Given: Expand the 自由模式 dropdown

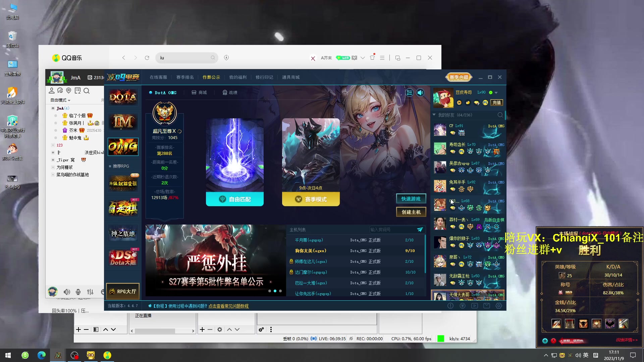Looking at the screenshot, I should (60, 100).
